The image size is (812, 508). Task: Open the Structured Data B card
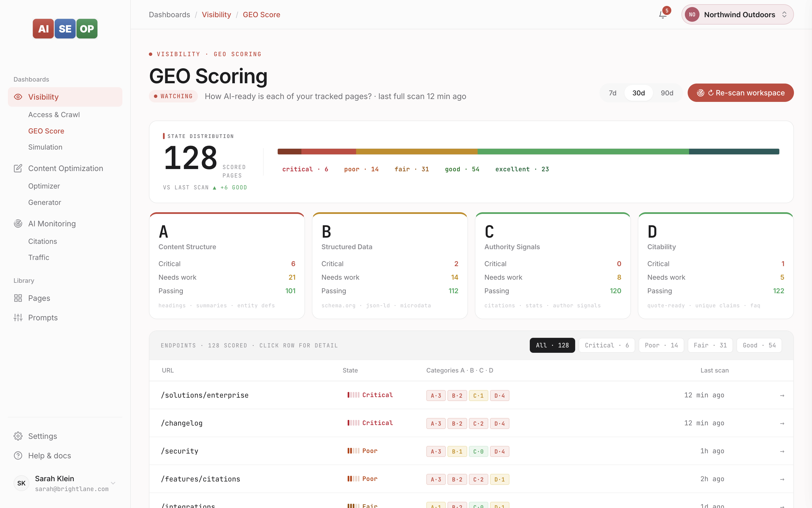coord(390,265)
